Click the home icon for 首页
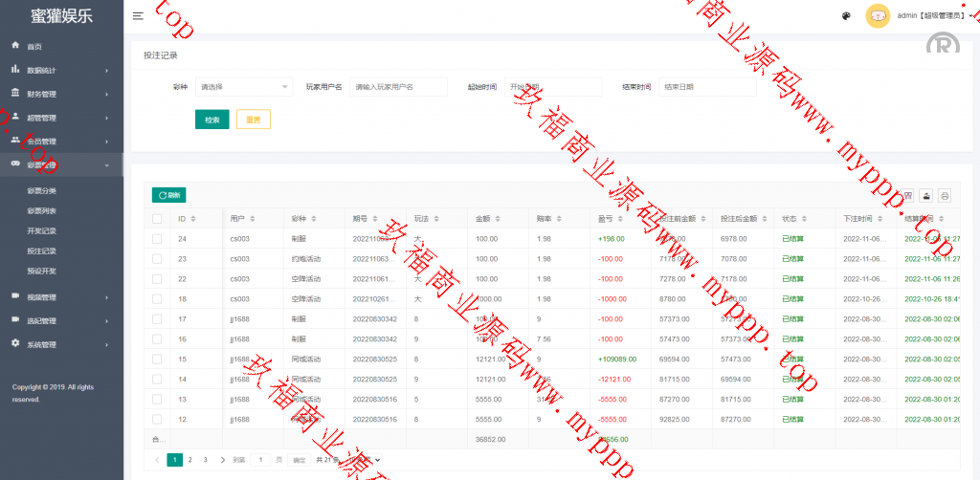Image resolution: width=980 pixels, height=480 pixels. 14,46
